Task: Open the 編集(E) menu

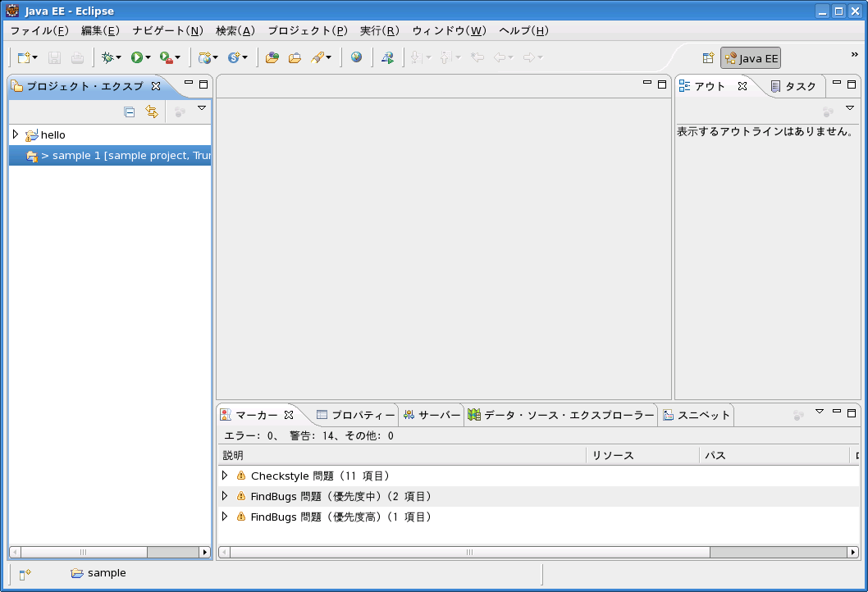Action: click(100, 30)
